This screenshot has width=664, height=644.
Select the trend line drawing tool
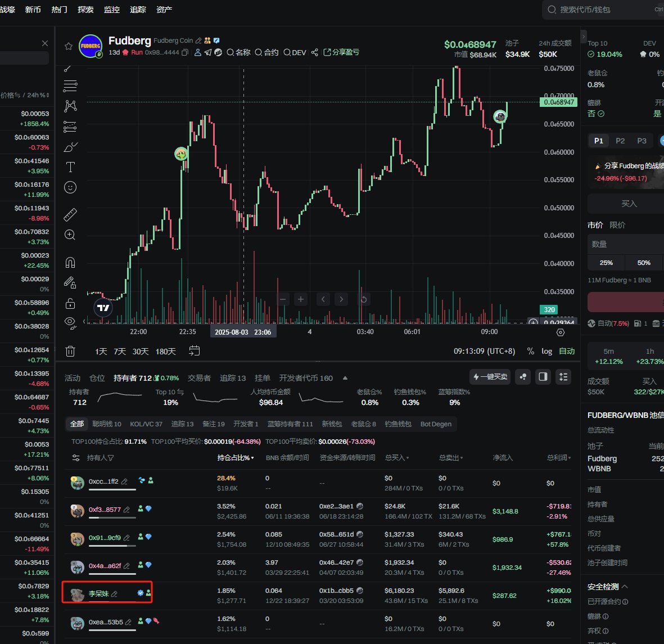coord(68,68)
